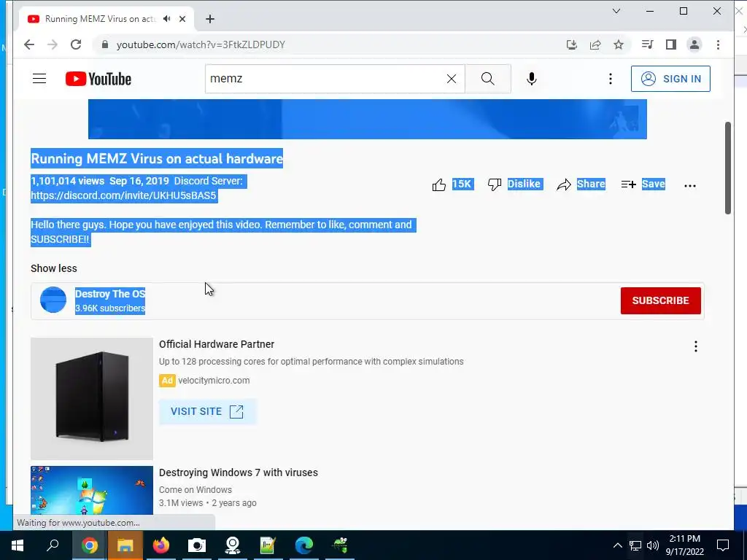Collapse description with Show less
This screenshot has width=747, height=560.
[54, 268]
